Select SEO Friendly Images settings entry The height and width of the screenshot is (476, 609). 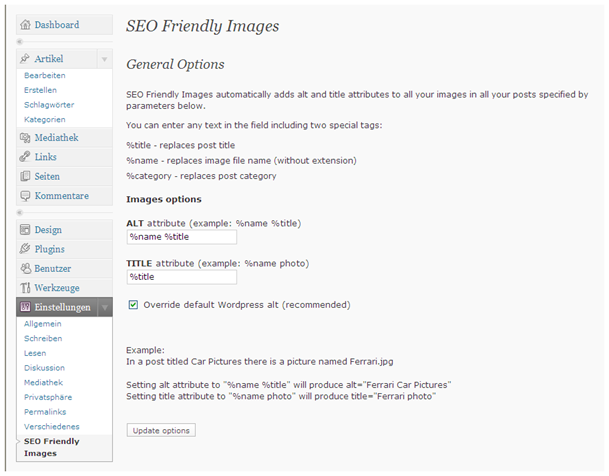pyautogui.click(x=52, y=447)
